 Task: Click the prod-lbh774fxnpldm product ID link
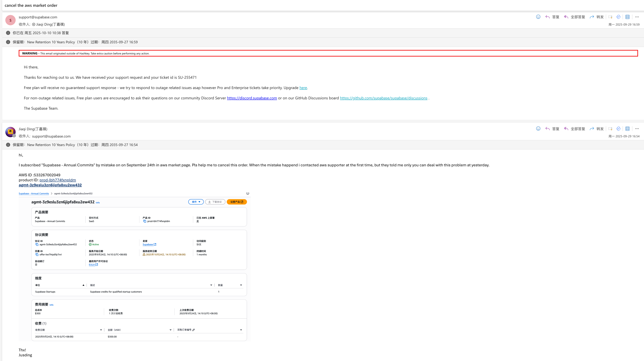[x=58, y=180]
